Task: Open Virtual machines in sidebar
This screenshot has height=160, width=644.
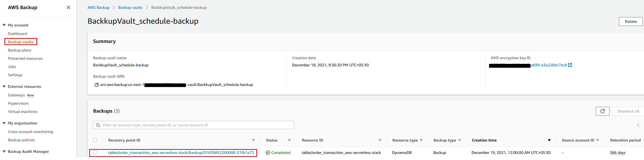Action: tap(23, 112)
